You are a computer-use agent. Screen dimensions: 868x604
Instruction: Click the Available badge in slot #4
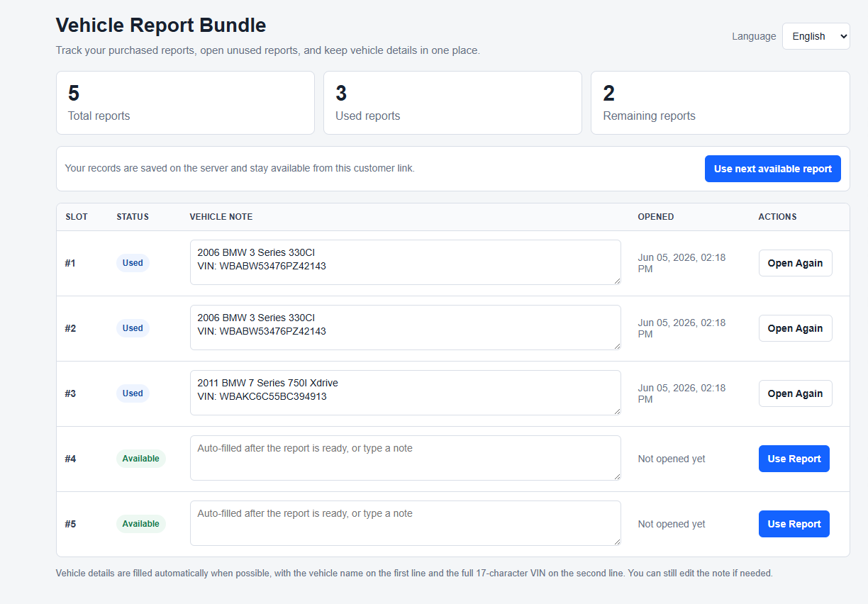pyautogui.click(x=140, y=459)
